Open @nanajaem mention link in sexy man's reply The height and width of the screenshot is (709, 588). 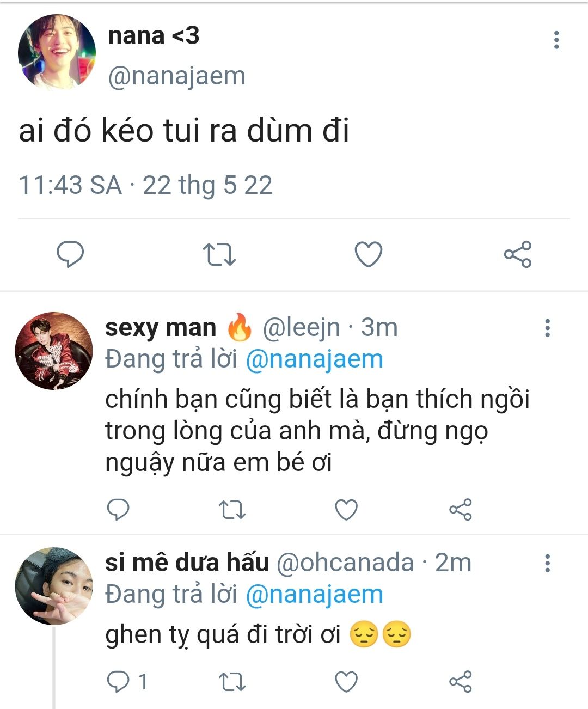pos(315,359)
